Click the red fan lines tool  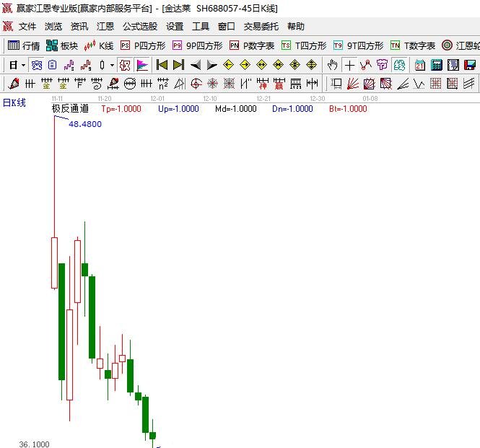coord(353,84)
